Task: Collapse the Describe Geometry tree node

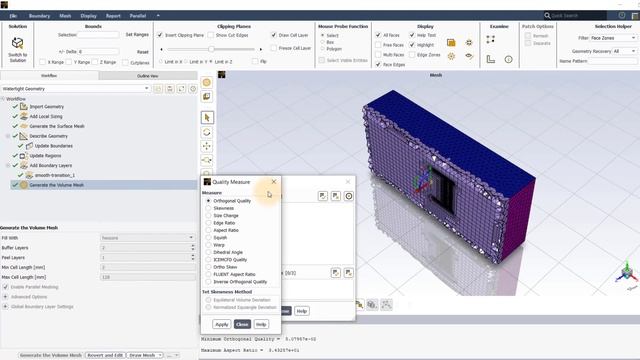Action: [8, 136]
